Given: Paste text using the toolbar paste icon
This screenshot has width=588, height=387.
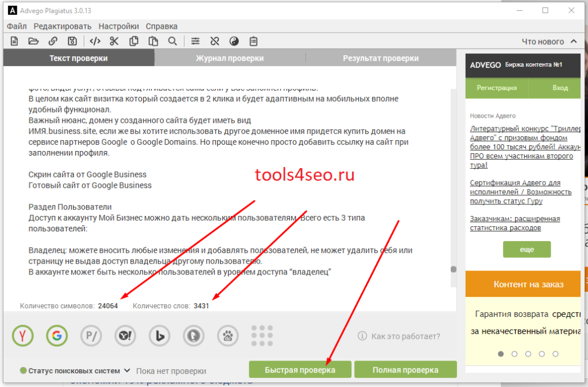Looking at the screenshot, I should pos(153,41).
